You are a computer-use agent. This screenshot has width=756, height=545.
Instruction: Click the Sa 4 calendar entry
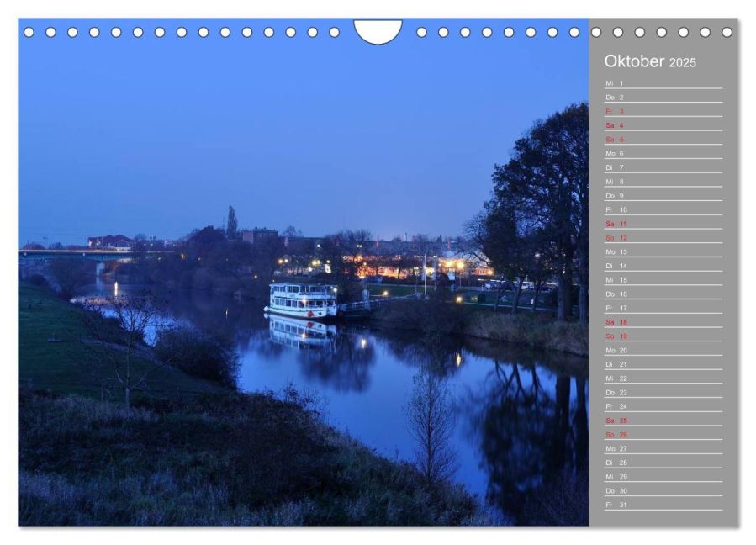pos(662,125)
